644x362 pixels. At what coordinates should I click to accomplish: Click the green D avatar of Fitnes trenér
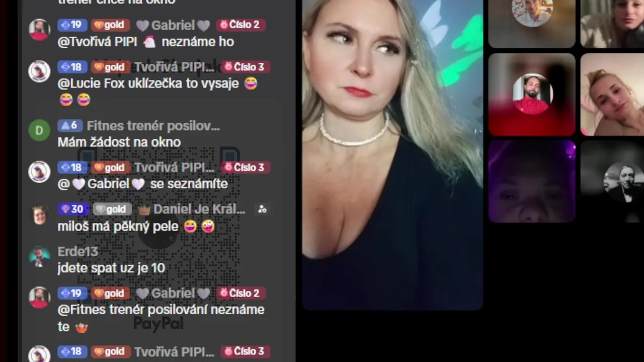(39, 130)
